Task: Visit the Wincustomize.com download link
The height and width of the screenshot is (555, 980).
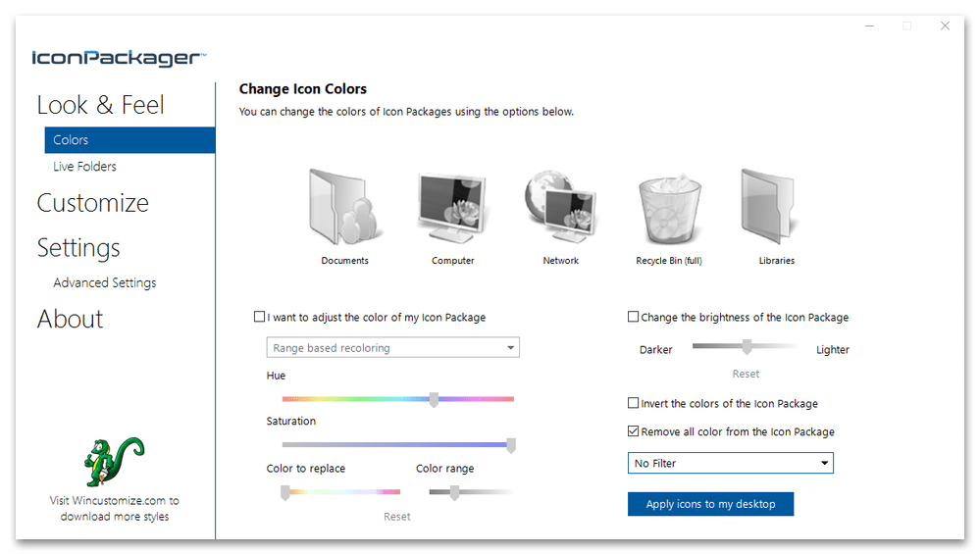Action: click(114, 508)
